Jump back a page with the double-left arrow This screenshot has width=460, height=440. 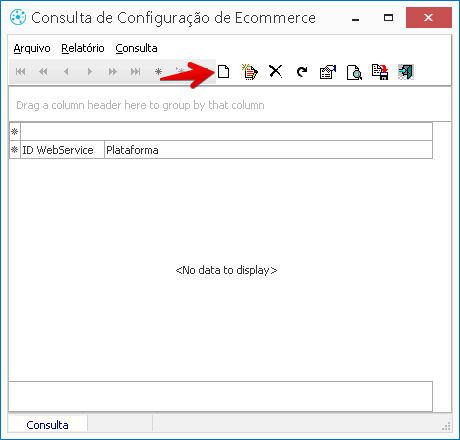point(43,71)
